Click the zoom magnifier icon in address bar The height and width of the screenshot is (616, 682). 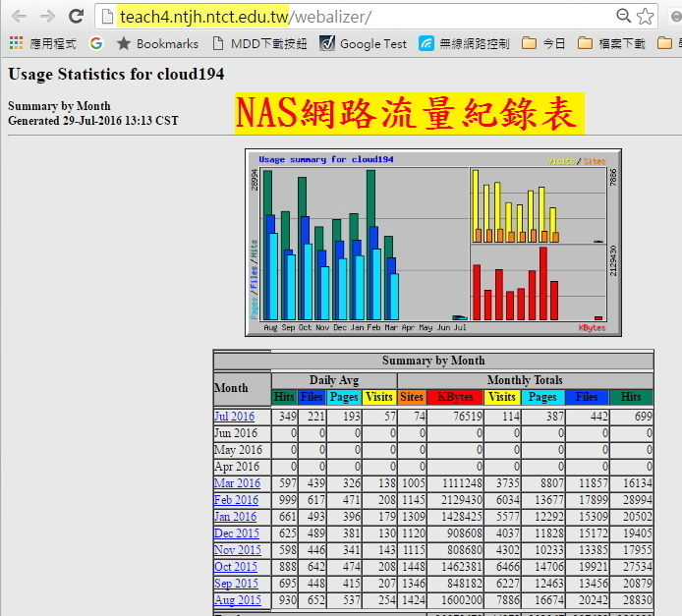[623, 17]
